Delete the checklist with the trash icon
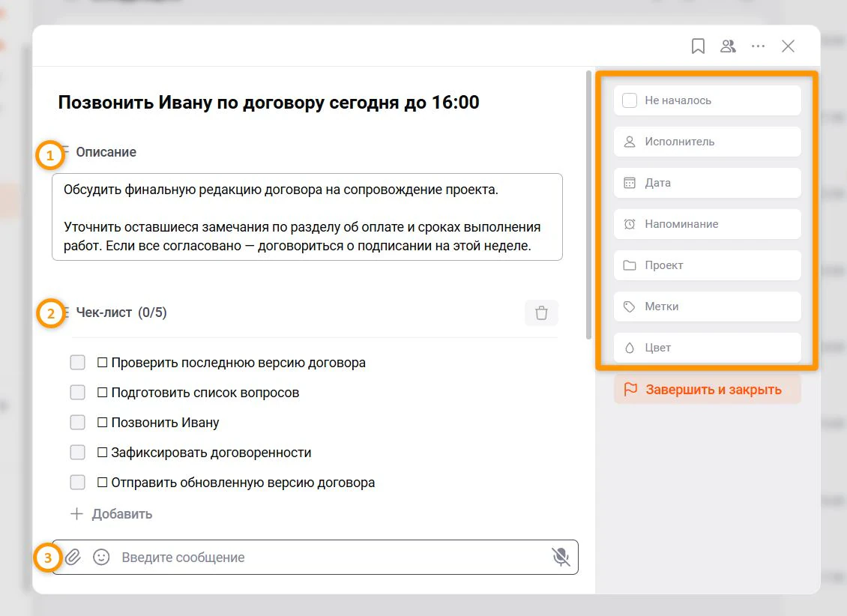This screenshot has height=616, width=847. [541, 312]
